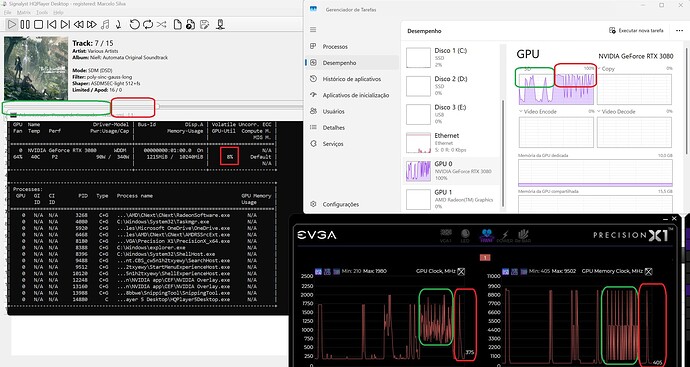Open the LED section in Precision X1
Viewport: 690px width, 367px height.
pos(465,235)
